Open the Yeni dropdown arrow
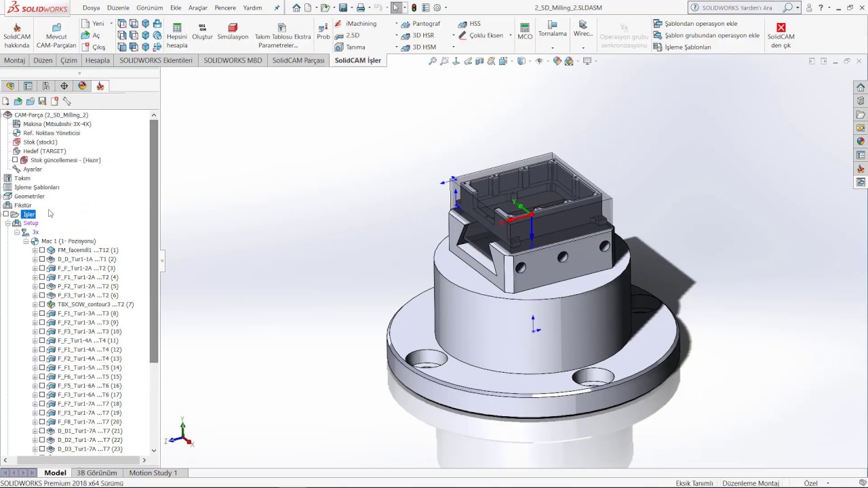Image resolution: width=868 pixels, height=488 pixels. pos(111,24)
